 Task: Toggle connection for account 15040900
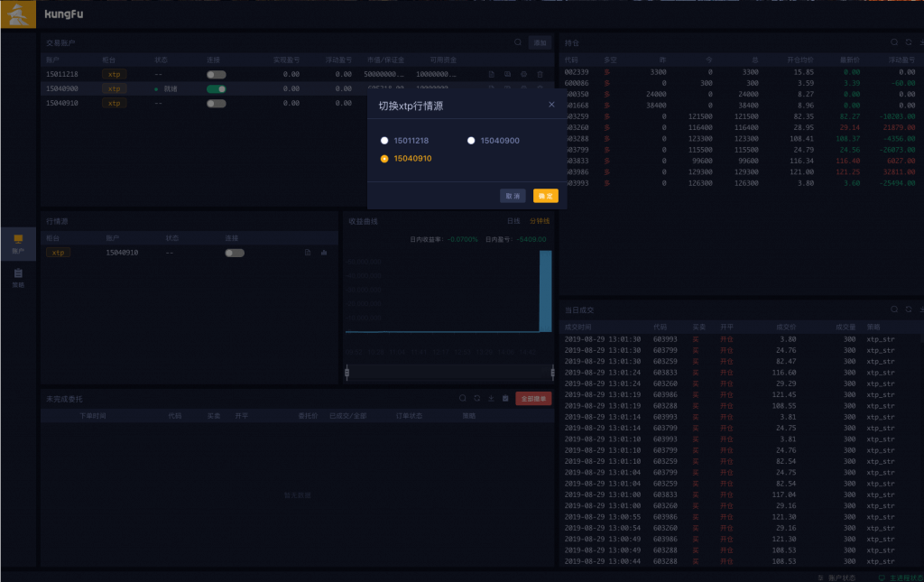tap(217, 89)
